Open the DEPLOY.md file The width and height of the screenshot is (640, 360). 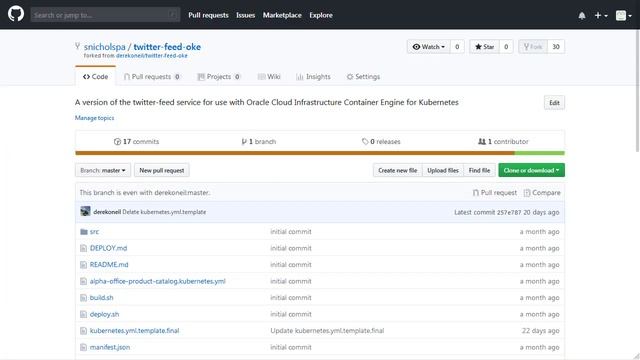coord(108,248)
